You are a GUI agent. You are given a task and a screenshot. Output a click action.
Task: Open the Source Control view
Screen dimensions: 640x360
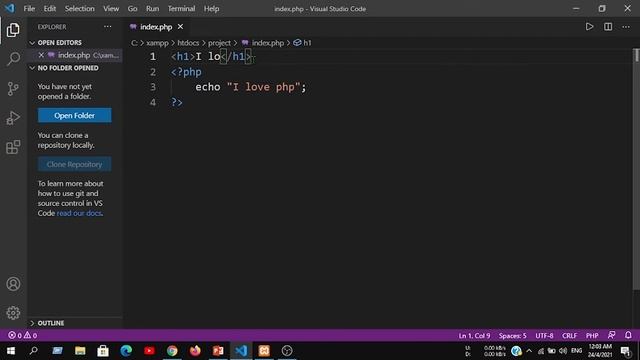click(13, 88)
